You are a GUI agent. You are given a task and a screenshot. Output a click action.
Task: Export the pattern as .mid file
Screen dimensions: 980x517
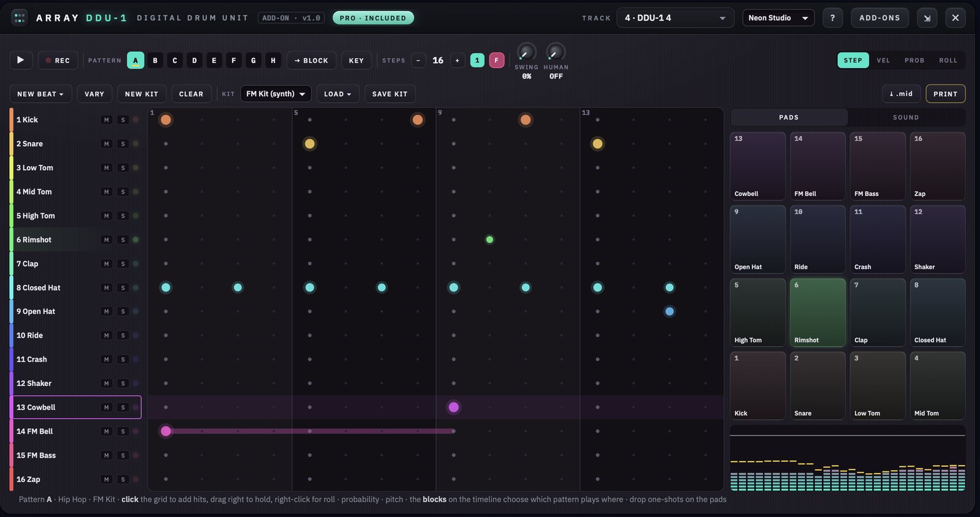(901, 94)
